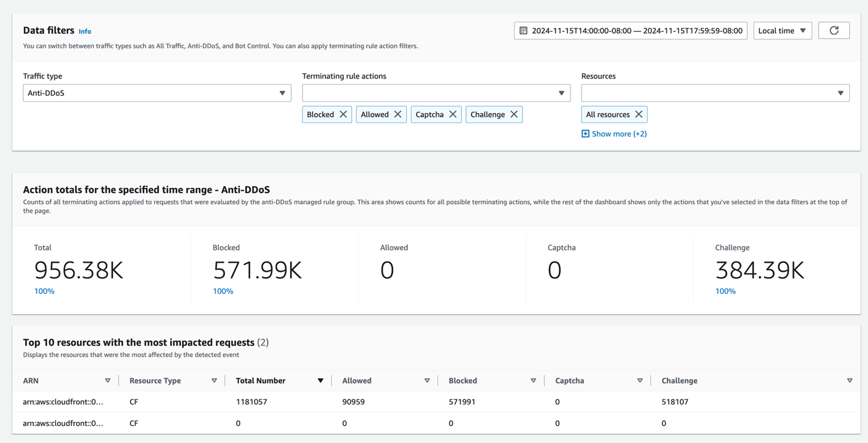
Task: Sort table by Allowed column
Action: coord(427,380)
